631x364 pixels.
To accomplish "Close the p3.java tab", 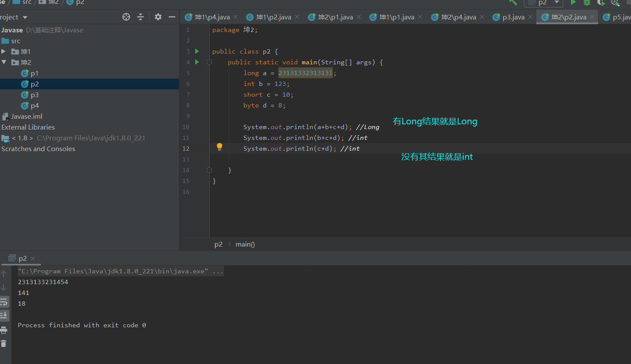I will (530, 17).
